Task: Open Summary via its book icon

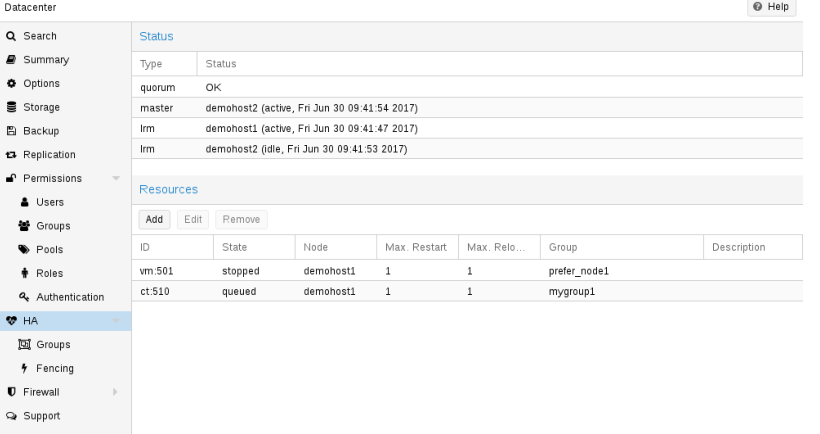Action: click(11, 60)
